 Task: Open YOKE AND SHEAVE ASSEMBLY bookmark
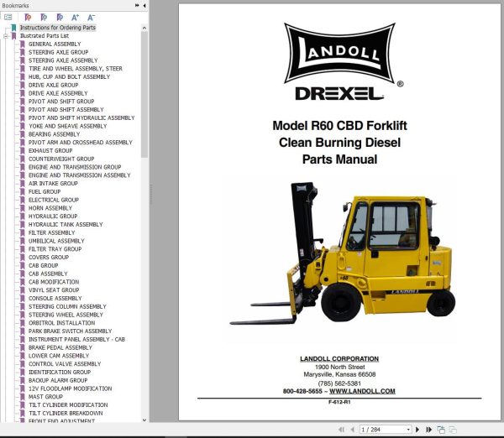coord(67,126)
